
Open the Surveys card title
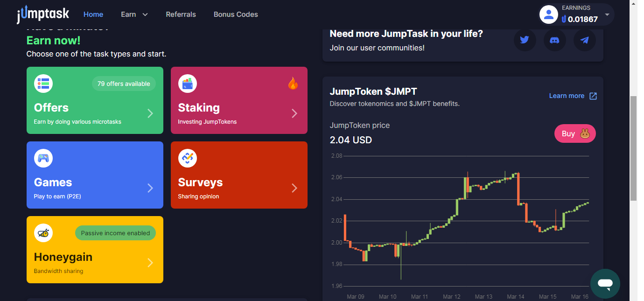(200, 182)
